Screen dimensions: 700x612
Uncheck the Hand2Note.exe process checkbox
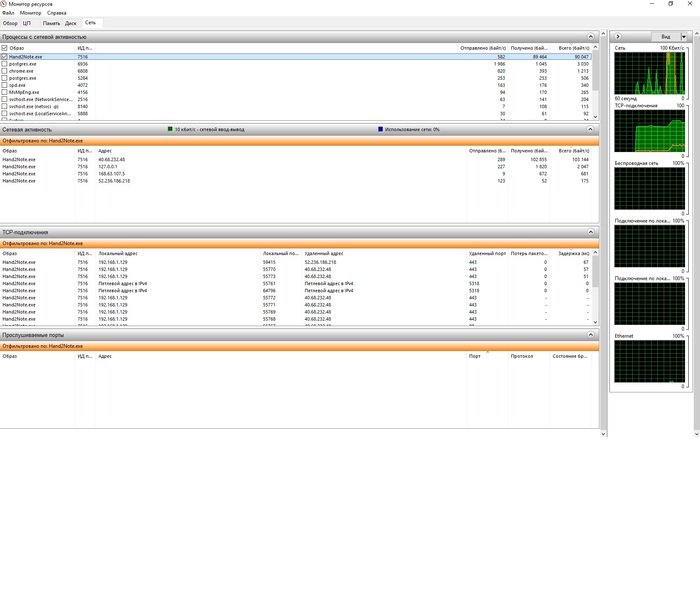coord(4,57)
